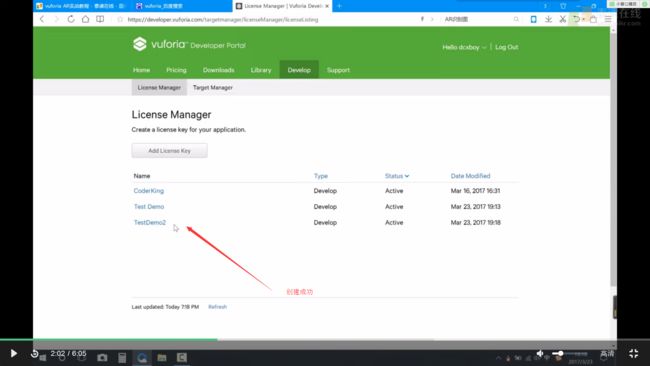Click the Refresh link by Last updated
The height and width of the screenshot is (366, 650).
click(217, 307)
